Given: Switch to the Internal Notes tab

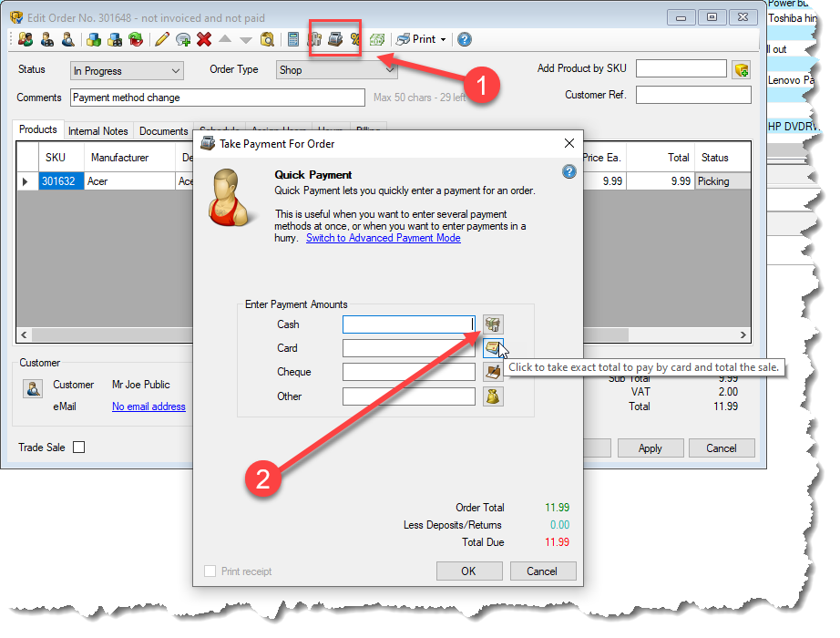Looking at the screenshot, I should click(x=98, y=131).
